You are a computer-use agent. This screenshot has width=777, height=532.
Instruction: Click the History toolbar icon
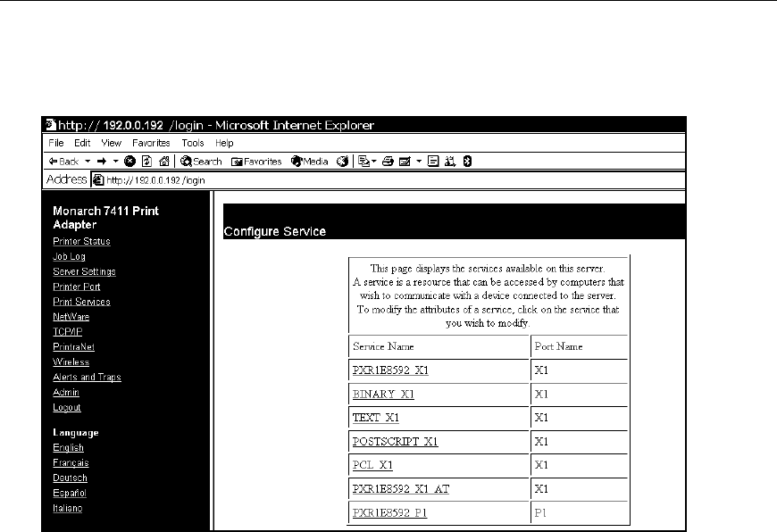pyautogui.click(x=342, y=162)
